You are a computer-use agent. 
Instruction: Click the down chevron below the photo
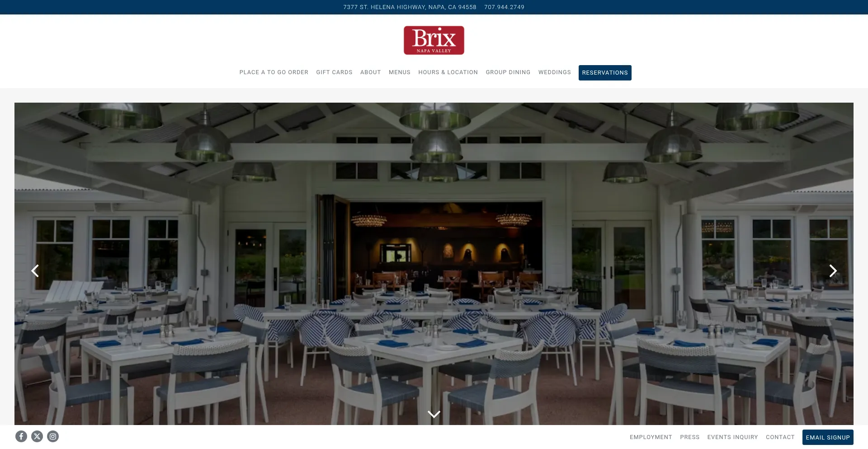point(434,414)
